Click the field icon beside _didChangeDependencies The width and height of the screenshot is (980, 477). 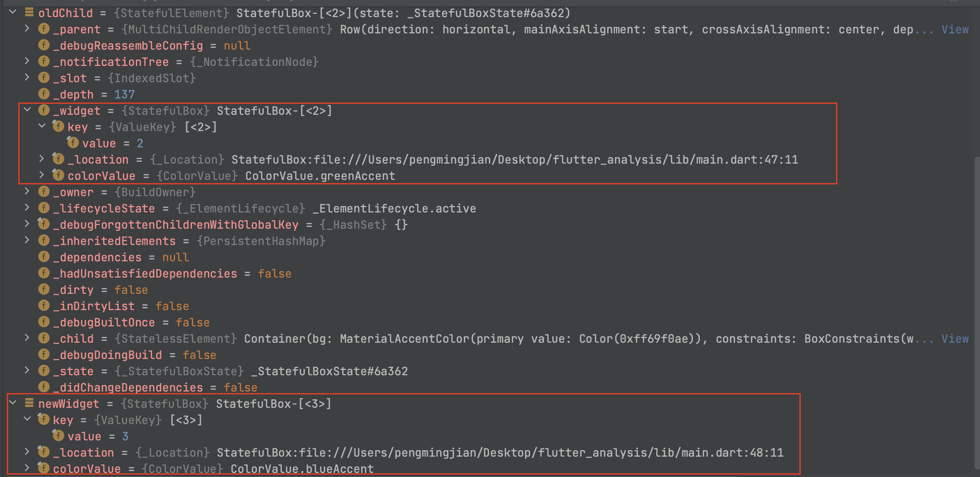44,387
